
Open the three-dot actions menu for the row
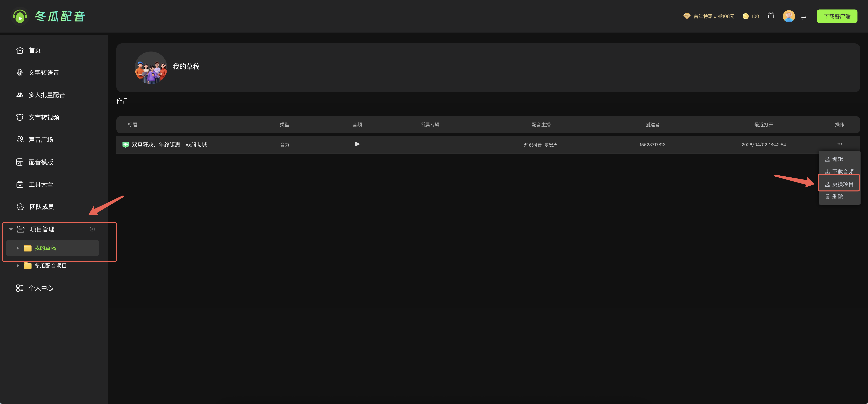click(839, 144)
